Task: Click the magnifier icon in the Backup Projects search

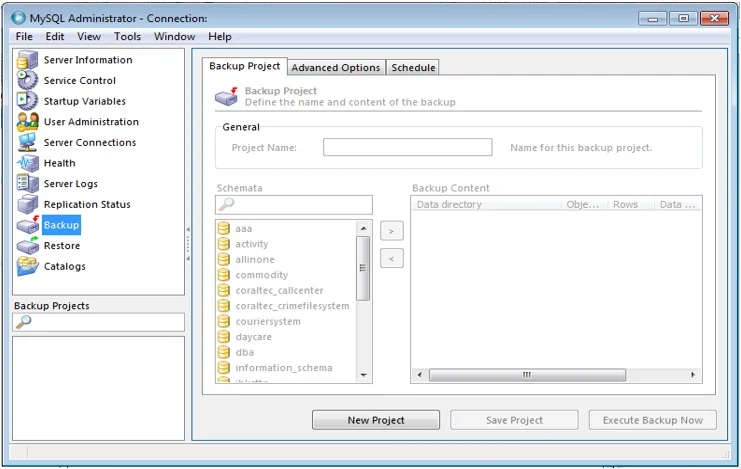Action: click(23, 322)
